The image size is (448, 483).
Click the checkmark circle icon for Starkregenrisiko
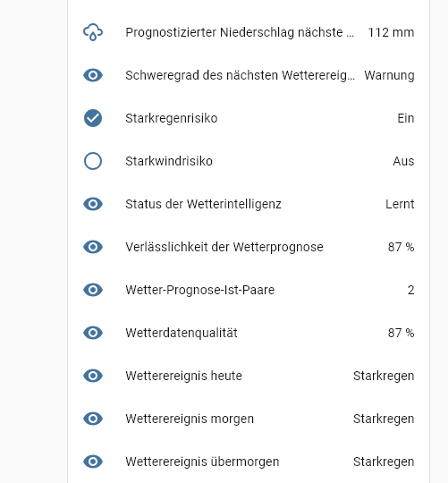pos(93,118)
